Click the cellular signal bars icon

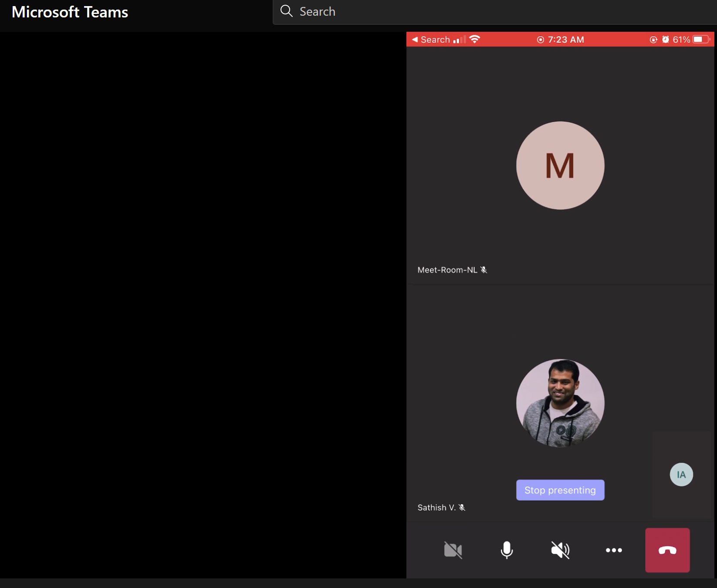[459, 40]
